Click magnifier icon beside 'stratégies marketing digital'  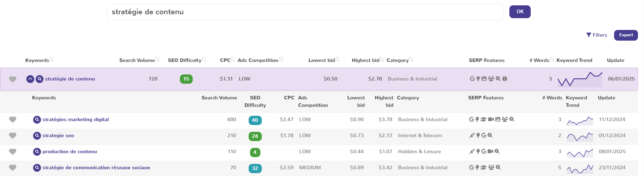[37, 119]
